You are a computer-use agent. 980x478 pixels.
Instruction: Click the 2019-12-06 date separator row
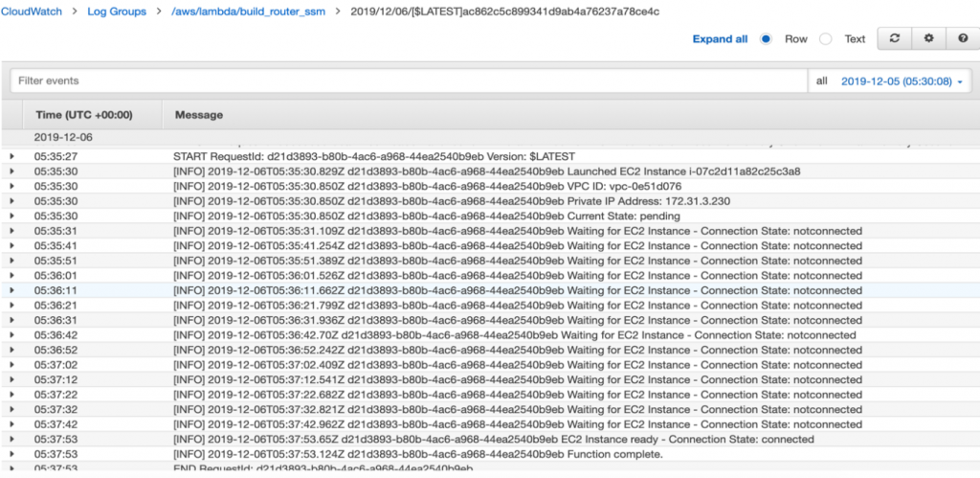(490, 138)
